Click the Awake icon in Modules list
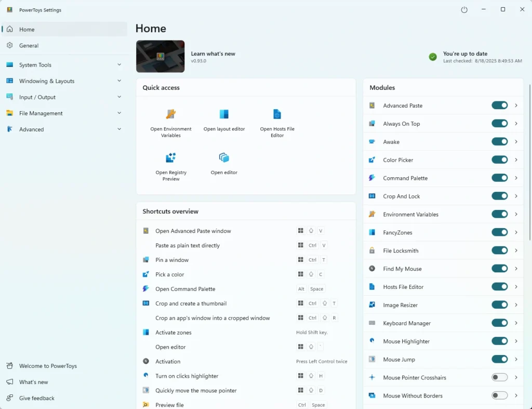532x409 pixels. 372,141
